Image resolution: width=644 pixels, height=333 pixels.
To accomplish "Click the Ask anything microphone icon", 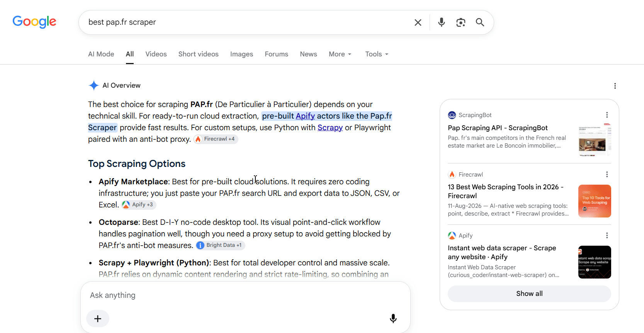I will click(393, 319).
